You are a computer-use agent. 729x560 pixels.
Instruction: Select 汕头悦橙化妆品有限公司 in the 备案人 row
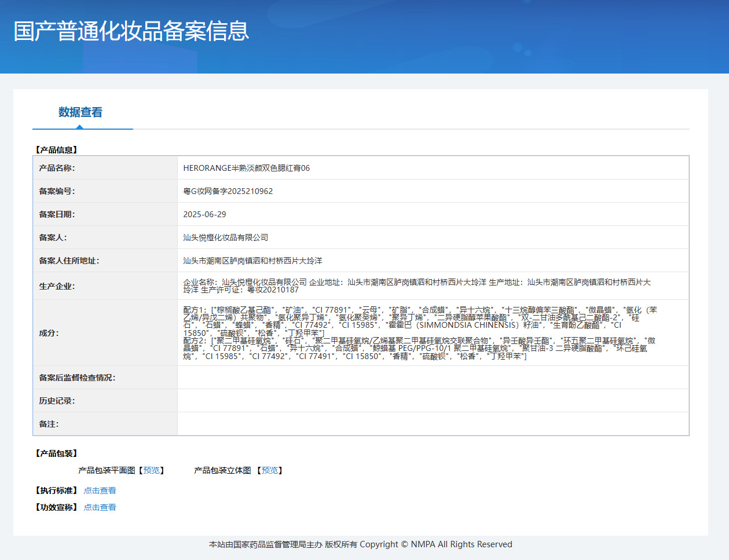click(x=226, y=237)
